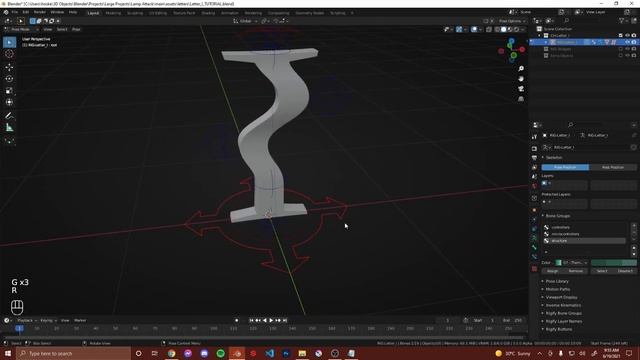Switch viewport to solid shading
Viewport: 640px width, 360px height.
tap(504, 29)
